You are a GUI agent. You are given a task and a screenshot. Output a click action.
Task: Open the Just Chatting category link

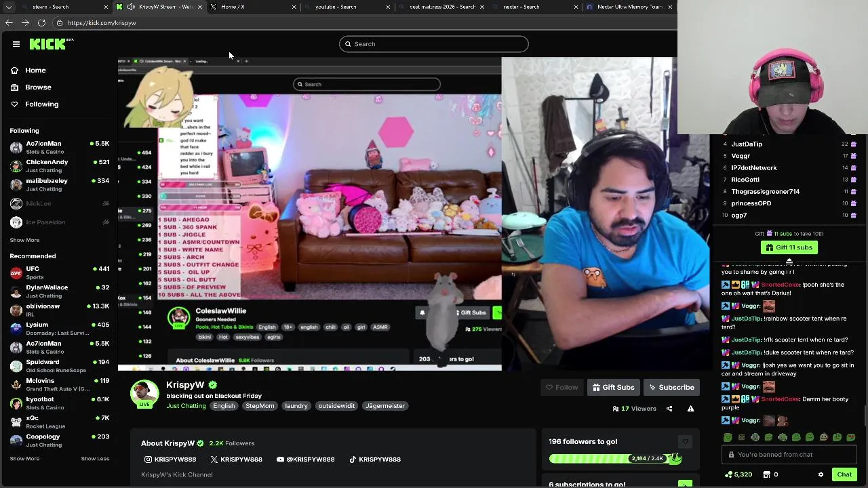(x=186, y=406)
